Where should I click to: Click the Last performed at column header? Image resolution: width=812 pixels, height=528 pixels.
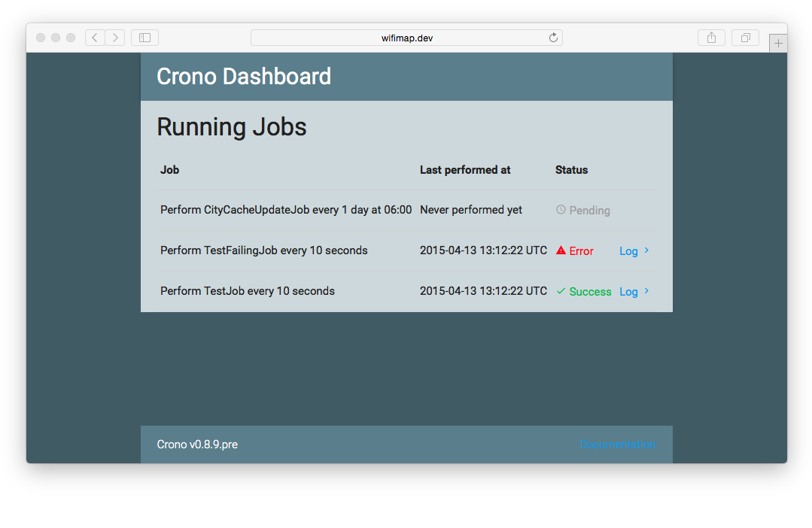pos(465,170)
